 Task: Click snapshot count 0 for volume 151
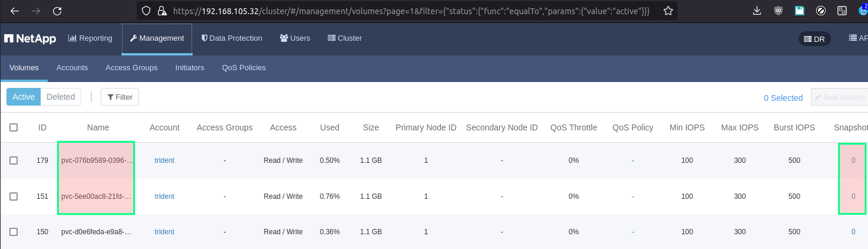853,196
